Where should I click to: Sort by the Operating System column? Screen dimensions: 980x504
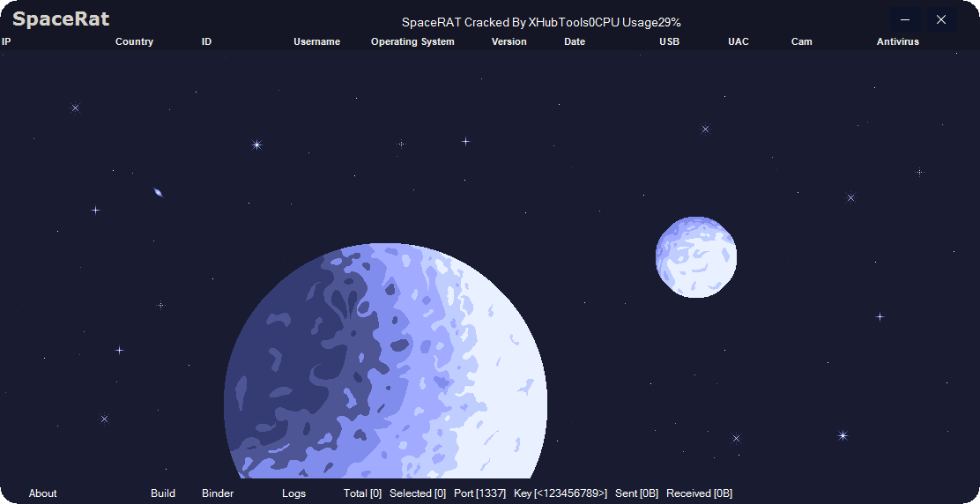pos(412,41)
